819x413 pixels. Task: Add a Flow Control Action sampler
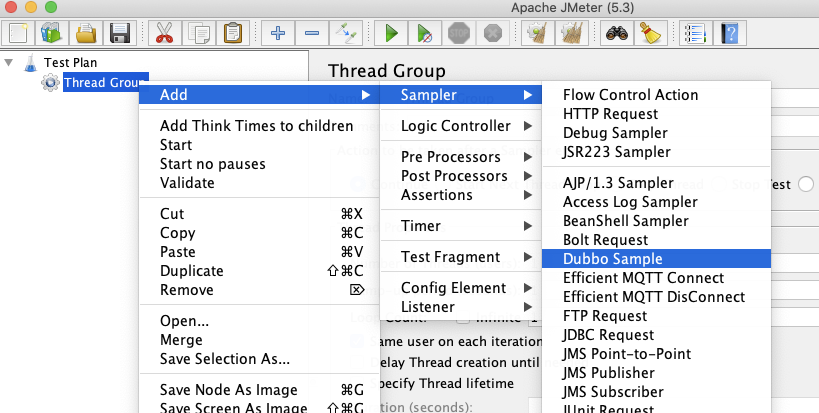[656, 95]
